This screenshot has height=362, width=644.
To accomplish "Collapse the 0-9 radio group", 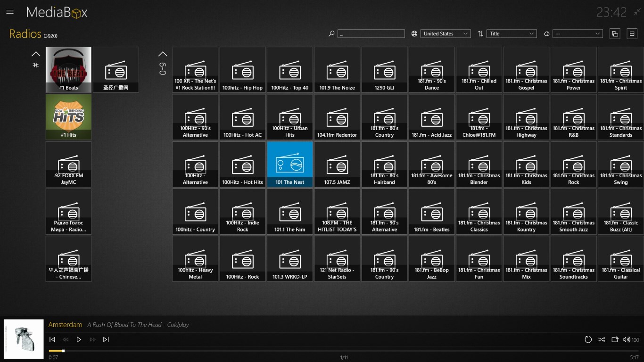I will 163,54.
